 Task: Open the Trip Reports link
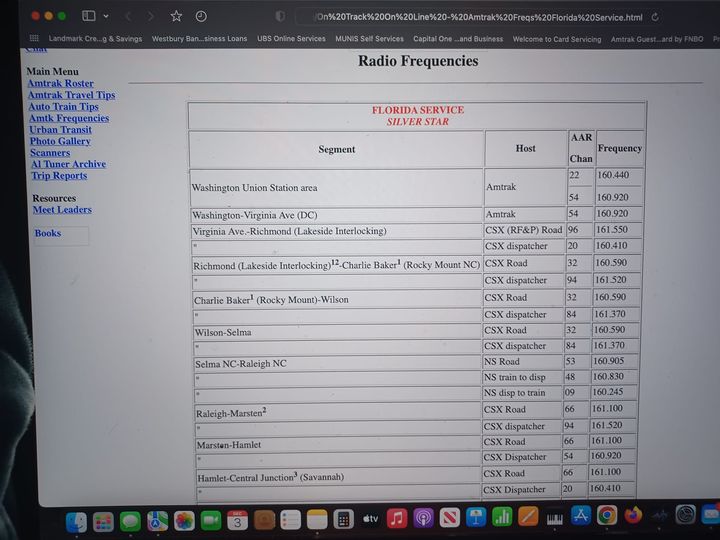[59, 175]
